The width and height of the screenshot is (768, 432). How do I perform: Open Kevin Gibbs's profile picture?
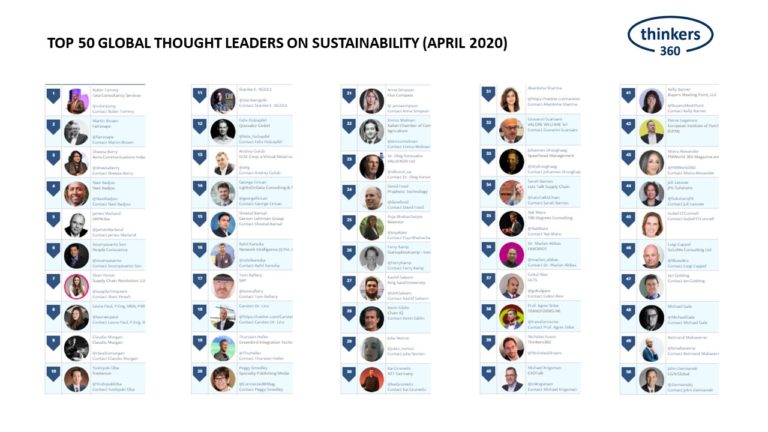(x=372, y=318)
